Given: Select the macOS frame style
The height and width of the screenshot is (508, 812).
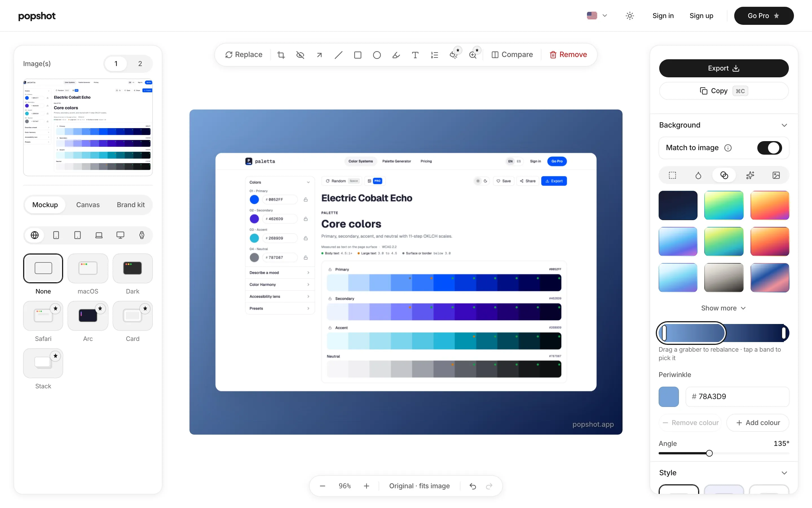Looking at the screenshot, I should pyautogui.click(x=88, y=268).
